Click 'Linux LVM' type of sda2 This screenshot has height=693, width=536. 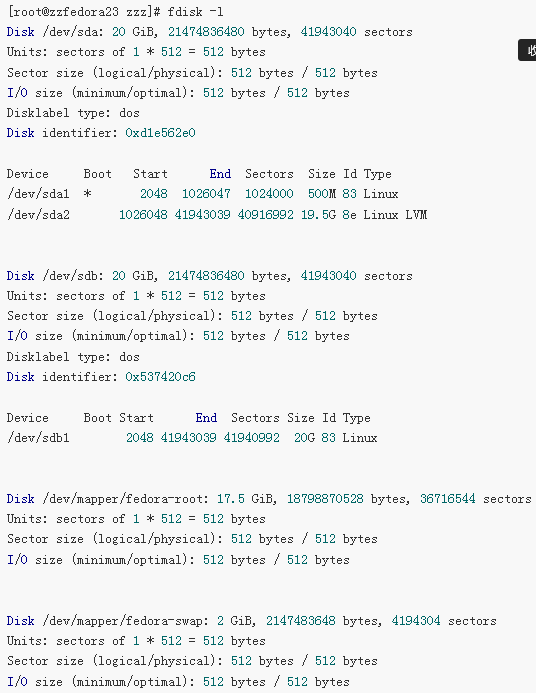[395, 215]
